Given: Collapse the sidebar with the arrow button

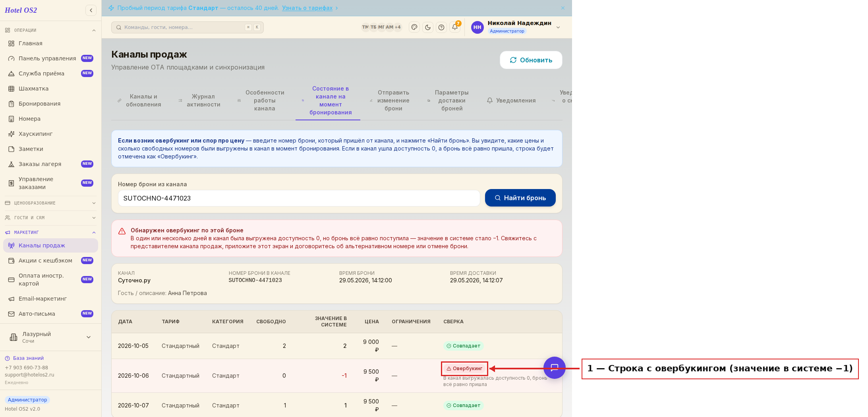Looking at the screenshot, I should [91, 10].
